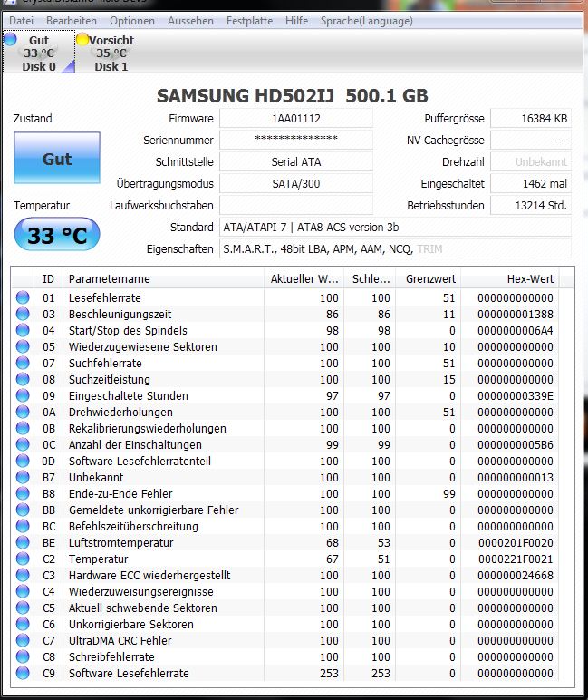588x700 pixels.
Task: Click status icon of Eingeschaltete Stunden row
Action: [23, 395]
